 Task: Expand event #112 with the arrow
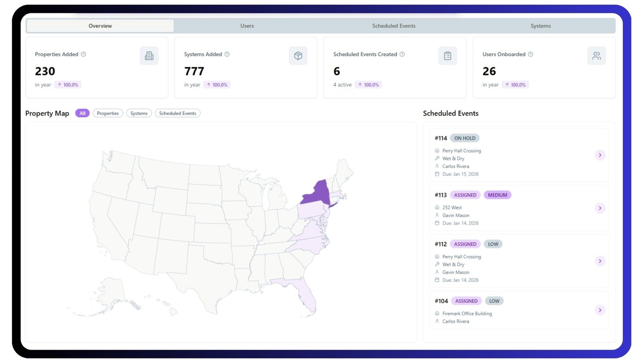tap(600, 261)
